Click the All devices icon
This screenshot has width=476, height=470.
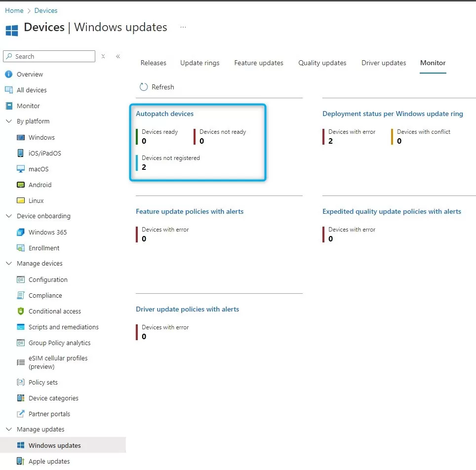click(x=9, y=90)
